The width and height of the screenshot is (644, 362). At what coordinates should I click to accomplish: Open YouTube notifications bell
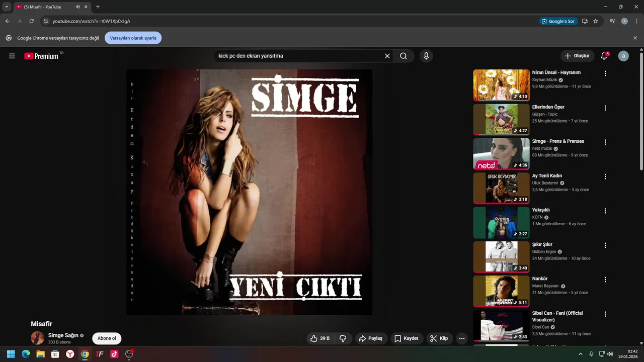tap(604, 56)
